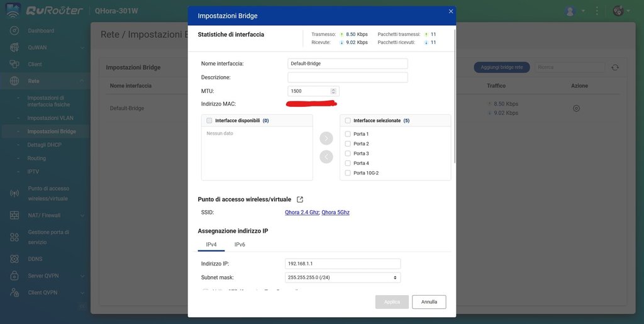
Task: Open the DDNS sidebar icon
Action: click(14, 259)
